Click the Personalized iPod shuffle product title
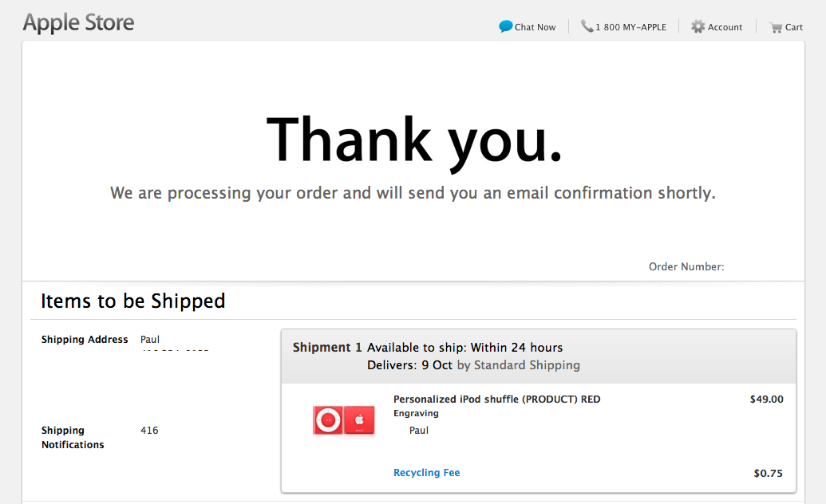 [496, 400]
